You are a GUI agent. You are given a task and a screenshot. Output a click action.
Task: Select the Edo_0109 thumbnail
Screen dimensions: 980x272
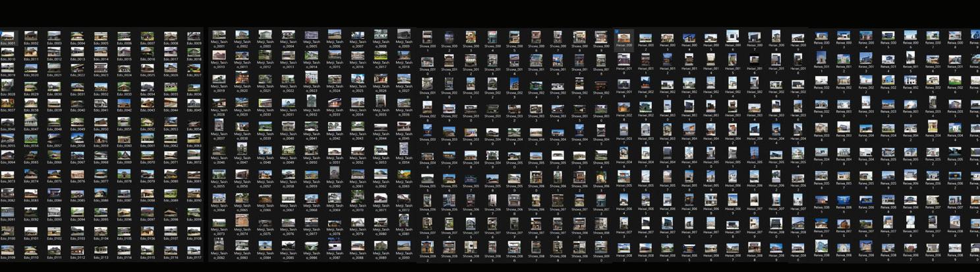8,250
